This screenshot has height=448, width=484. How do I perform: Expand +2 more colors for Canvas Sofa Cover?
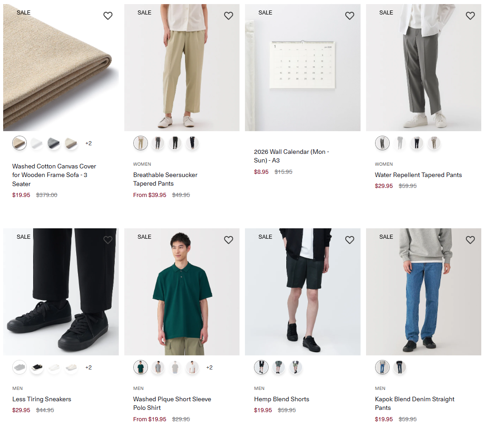click(x=88, y=143)
